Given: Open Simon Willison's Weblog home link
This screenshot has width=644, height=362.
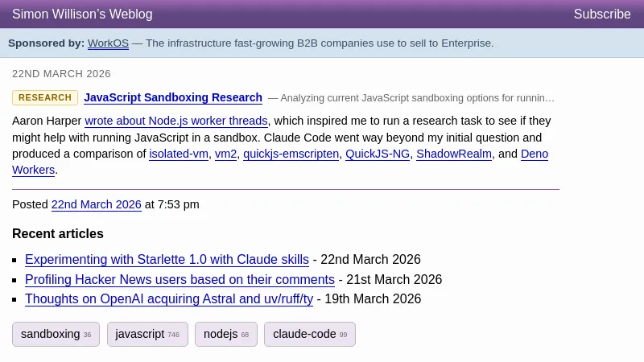Looking at the screenshot, I should pyautogui.click(x=82, y=14).
